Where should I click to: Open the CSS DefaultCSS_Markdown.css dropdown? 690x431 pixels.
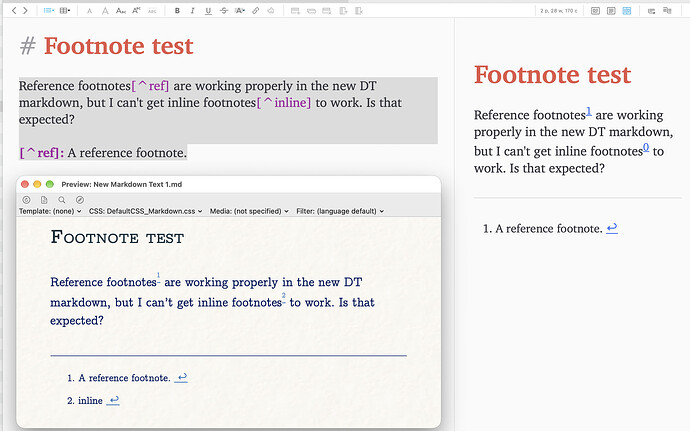pos(146,211)
